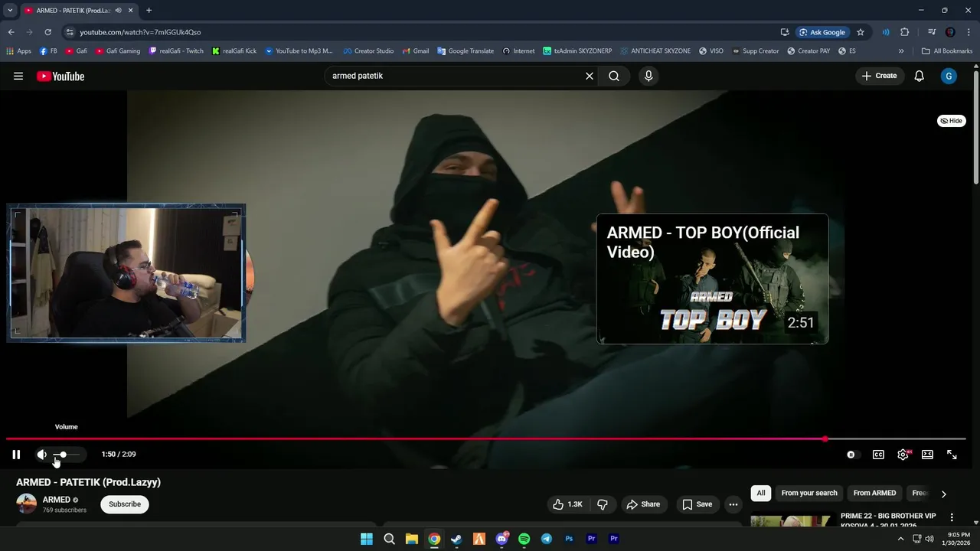Screen dimensions: 980x551
Task: Share the video
Action: tap(643, 504)
